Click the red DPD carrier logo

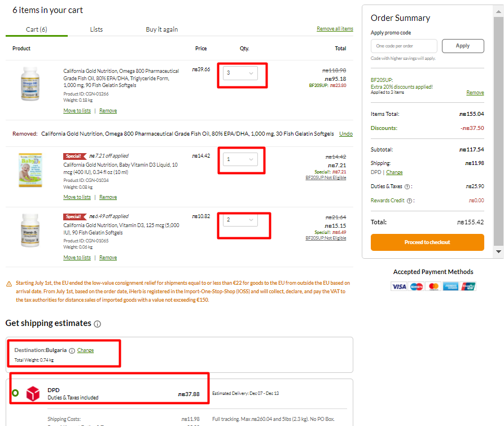(34, 393)
